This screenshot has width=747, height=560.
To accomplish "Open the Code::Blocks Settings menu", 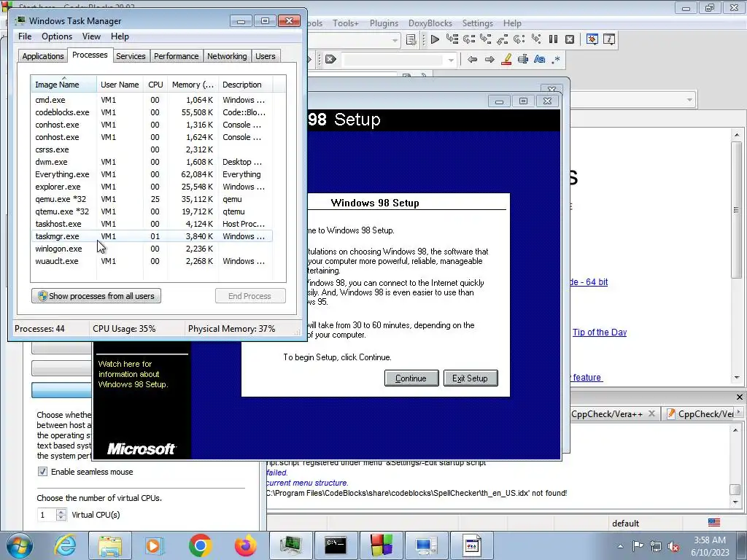I will click(477, 23).
